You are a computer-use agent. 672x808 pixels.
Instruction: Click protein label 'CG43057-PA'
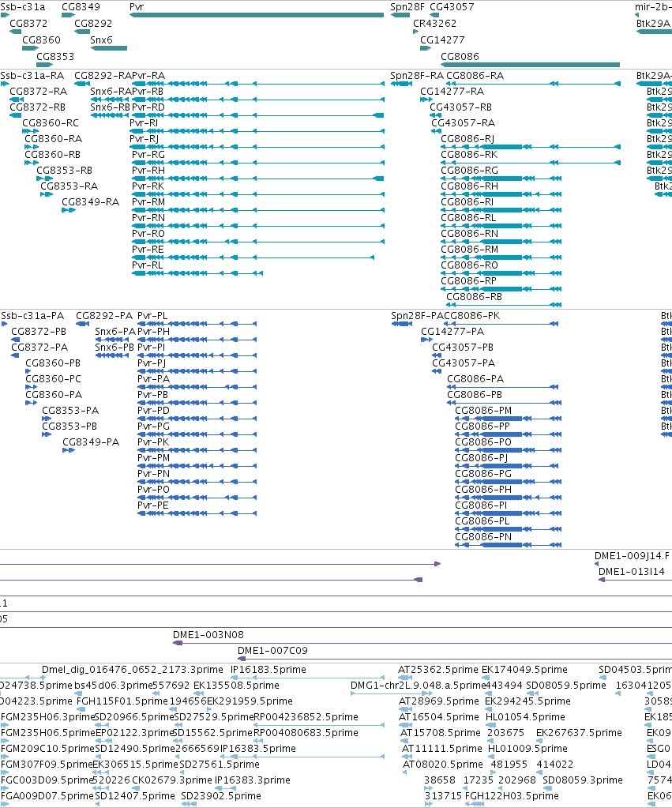(464, 363)
